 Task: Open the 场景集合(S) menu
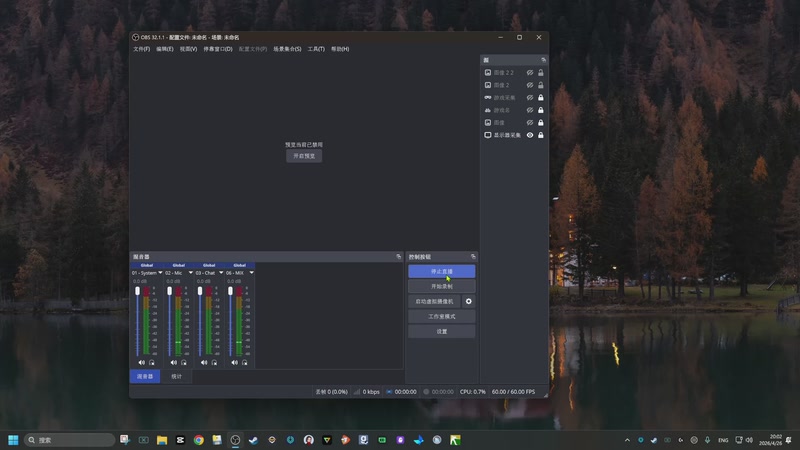[x=287, y=49]
